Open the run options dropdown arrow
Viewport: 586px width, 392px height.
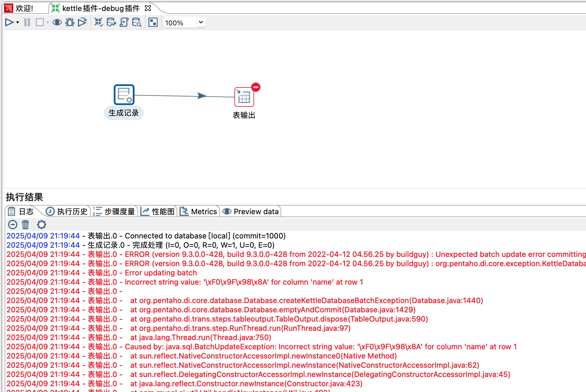[18, 23]
